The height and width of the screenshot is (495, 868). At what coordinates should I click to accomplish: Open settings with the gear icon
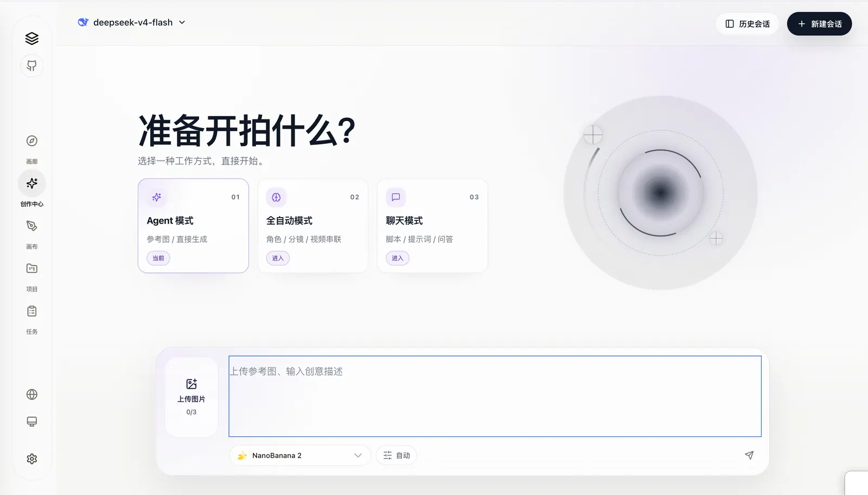32,459
